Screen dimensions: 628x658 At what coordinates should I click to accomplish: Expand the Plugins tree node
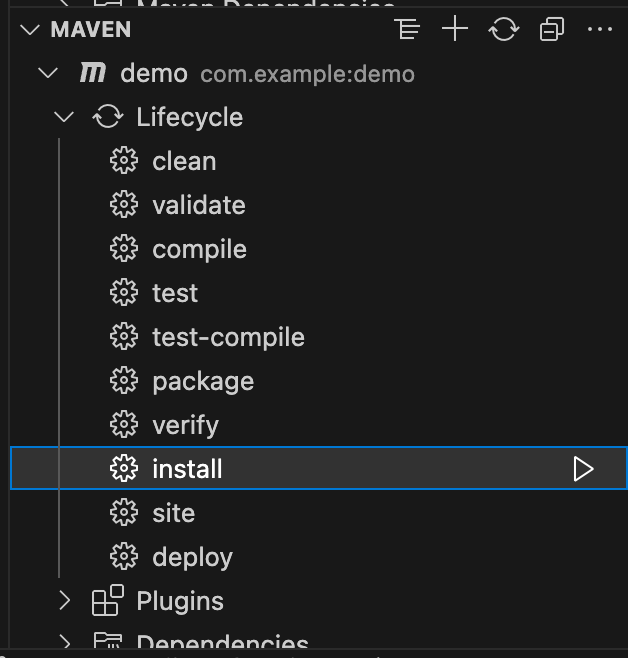(x=65, y=601)
